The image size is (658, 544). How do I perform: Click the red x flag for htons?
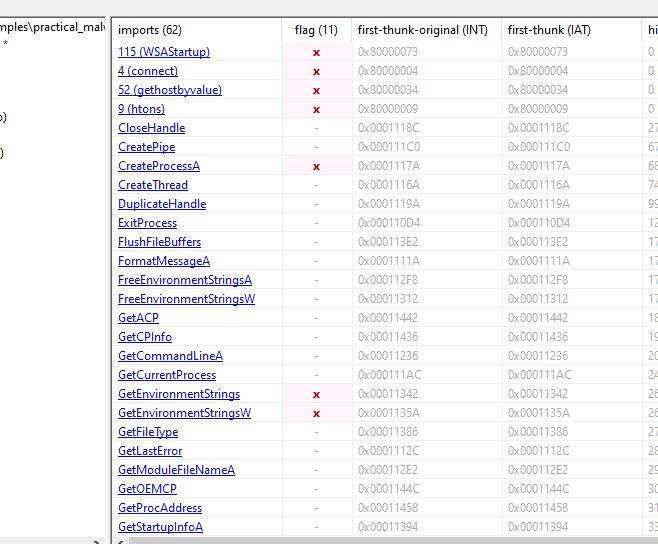316,110
